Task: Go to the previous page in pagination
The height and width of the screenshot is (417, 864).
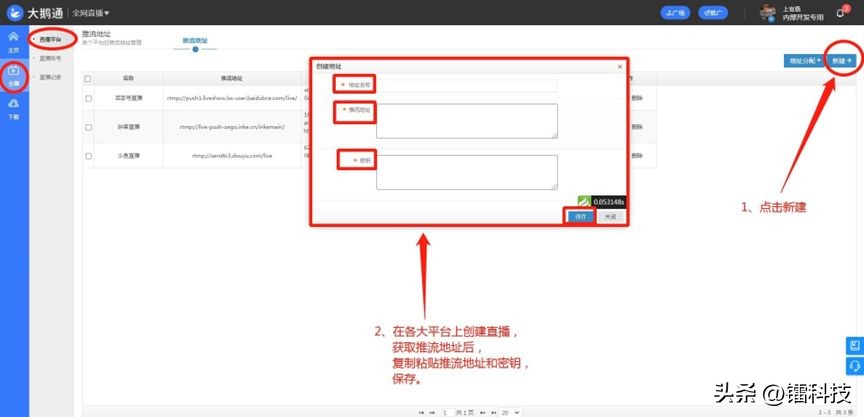Action: point(432,412)
